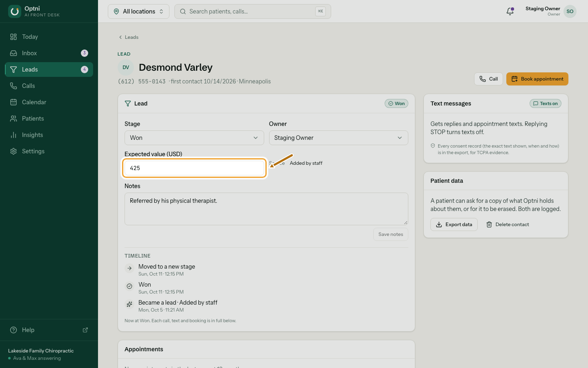The image size is (588, 368).
Task: Click the arrow icon beside Moved to a new stage
Action: coord(129,268)
